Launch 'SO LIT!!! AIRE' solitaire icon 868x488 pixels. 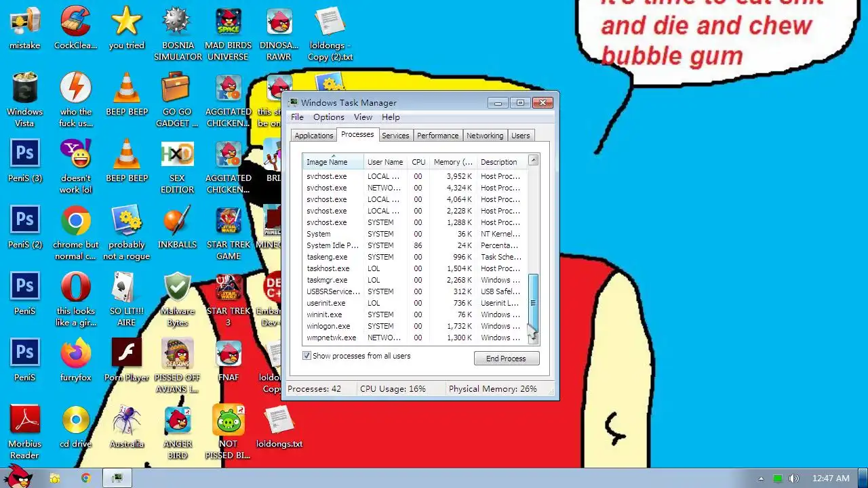pos(126,300)
